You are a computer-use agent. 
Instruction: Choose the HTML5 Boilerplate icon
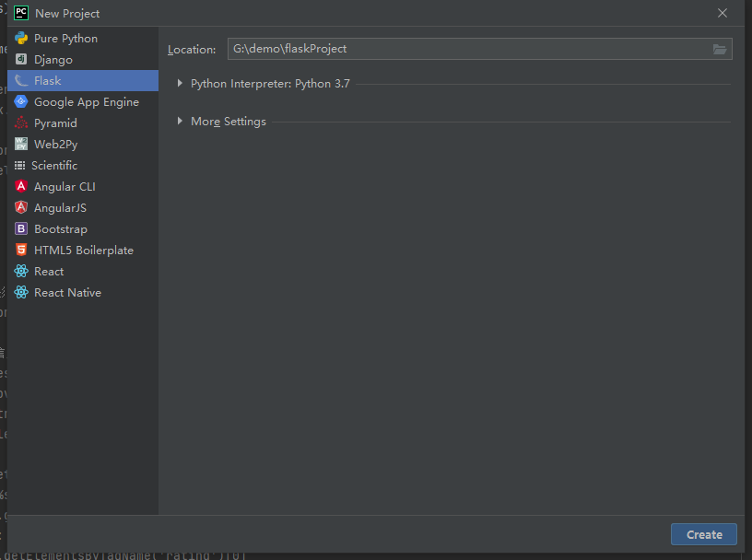[21, 250]
